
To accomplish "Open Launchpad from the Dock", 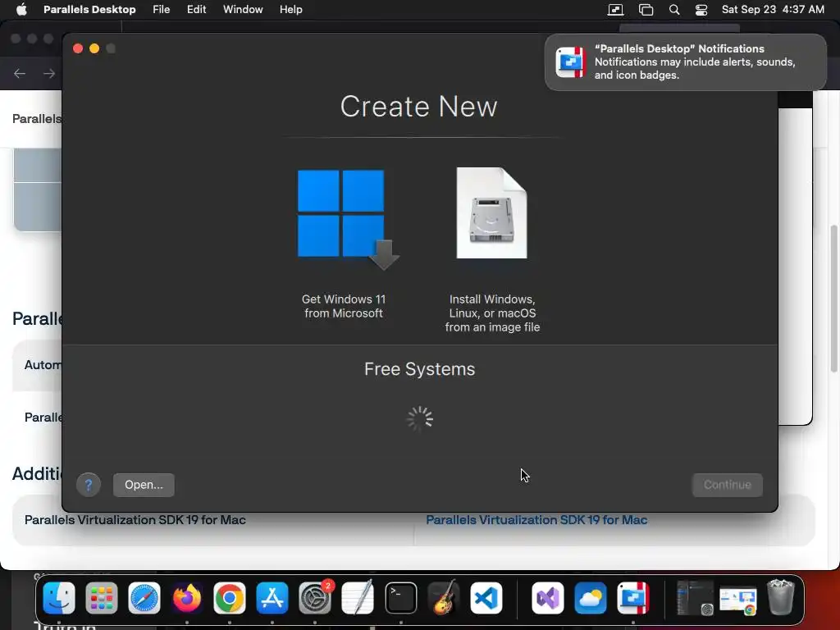I will [x=101, y=598].
